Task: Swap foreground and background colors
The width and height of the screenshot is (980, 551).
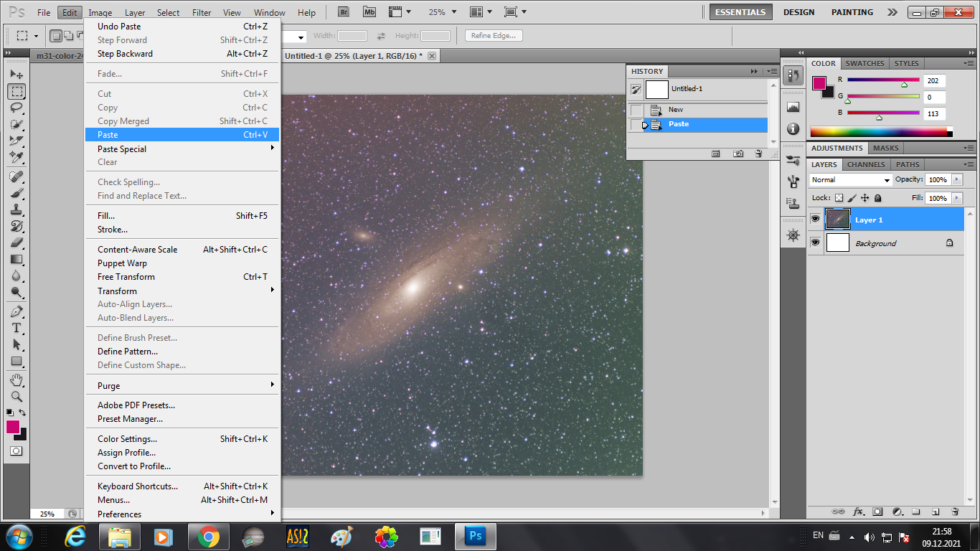Action: pyautogui.click(x=23, y=413)
